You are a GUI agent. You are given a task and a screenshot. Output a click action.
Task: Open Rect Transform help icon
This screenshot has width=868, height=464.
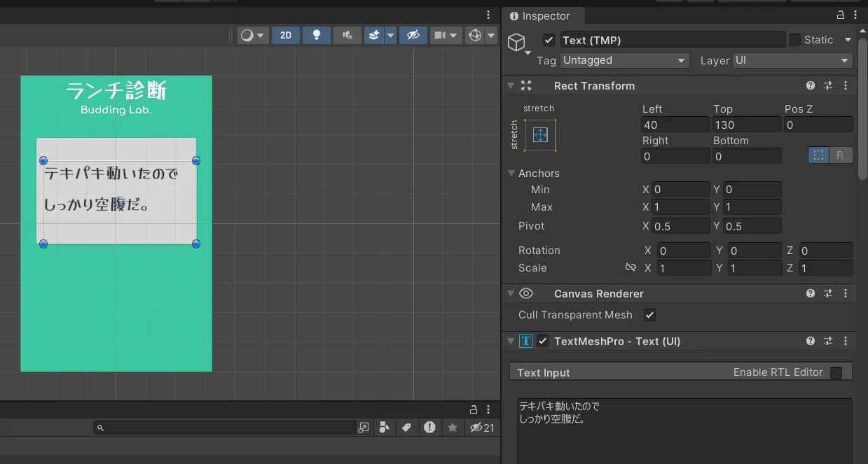click(811, 85)
